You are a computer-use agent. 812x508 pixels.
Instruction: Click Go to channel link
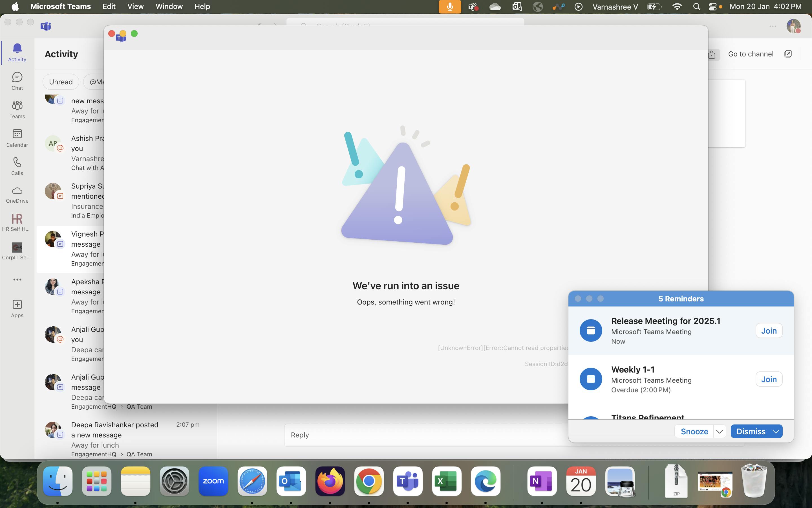(x=751, y=54)
